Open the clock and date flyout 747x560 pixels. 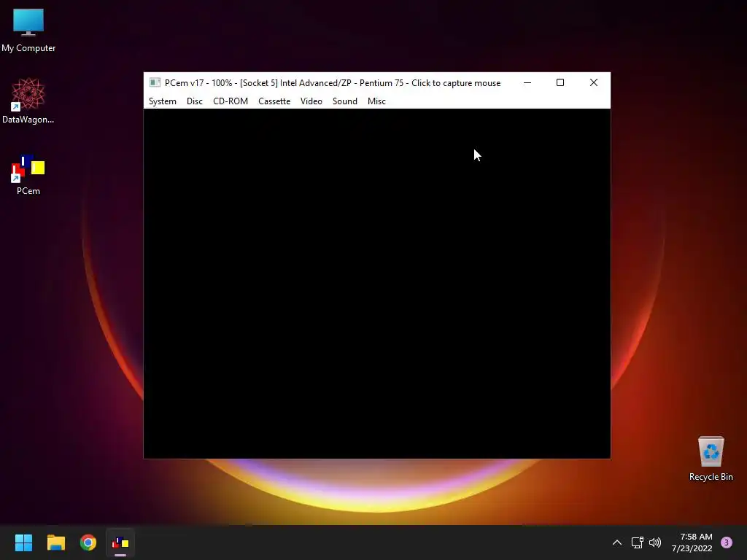coord(692,542)
